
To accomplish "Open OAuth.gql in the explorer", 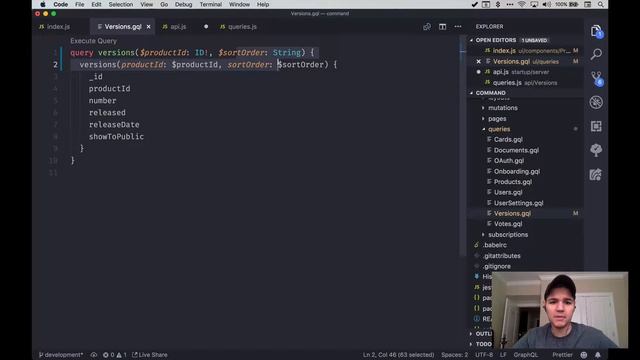I will coord(509,161).
